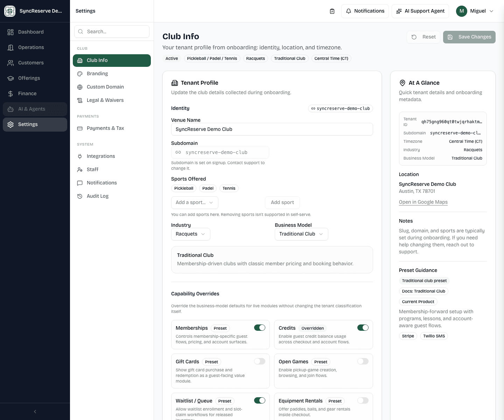Go to the Payments & Tax settings page
This screenshot has width=504, height=420.
tap(105, 128)
